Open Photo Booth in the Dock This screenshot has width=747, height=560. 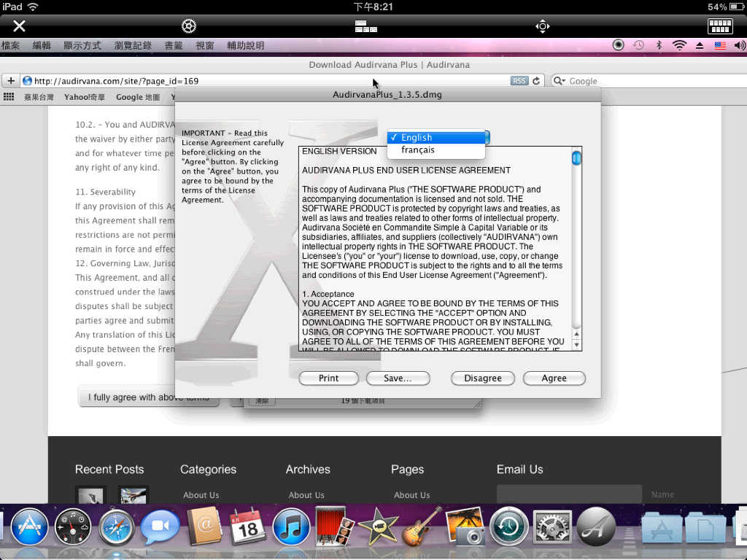pos(334,526)
